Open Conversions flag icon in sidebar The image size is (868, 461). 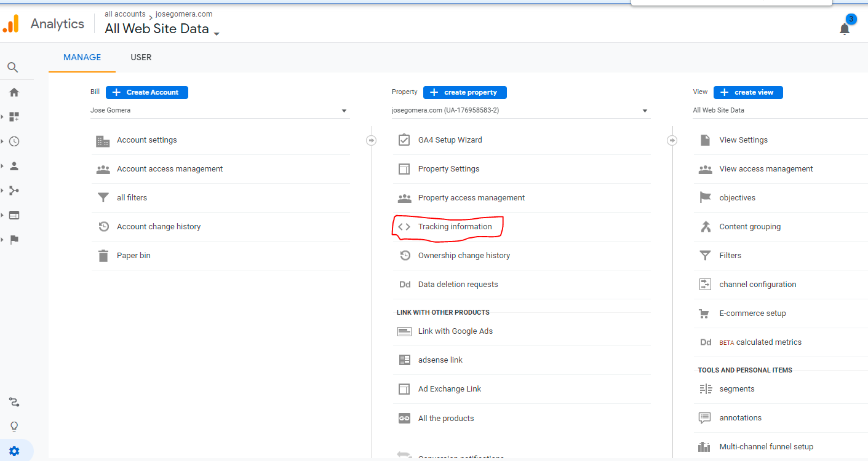pyautogui.click(x=14, y=240)
